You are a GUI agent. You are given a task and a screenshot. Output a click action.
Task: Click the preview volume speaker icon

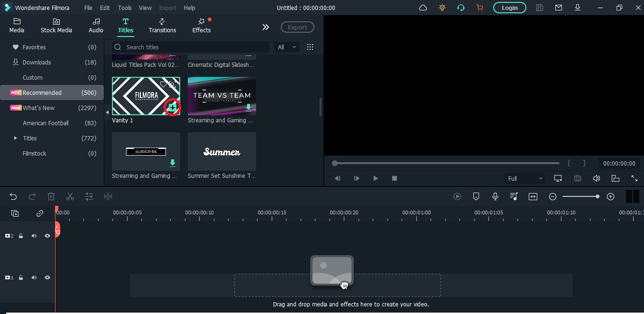(597, 178)
